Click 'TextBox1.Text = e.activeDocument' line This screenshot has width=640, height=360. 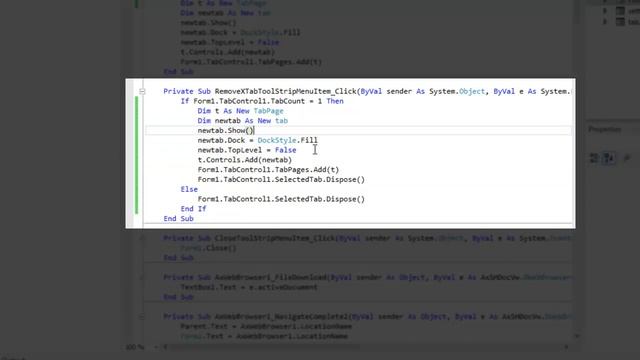249,287
